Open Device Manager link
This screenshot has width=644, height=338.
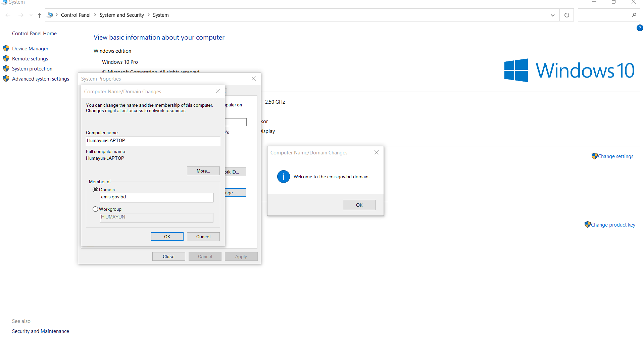[30, 49]
